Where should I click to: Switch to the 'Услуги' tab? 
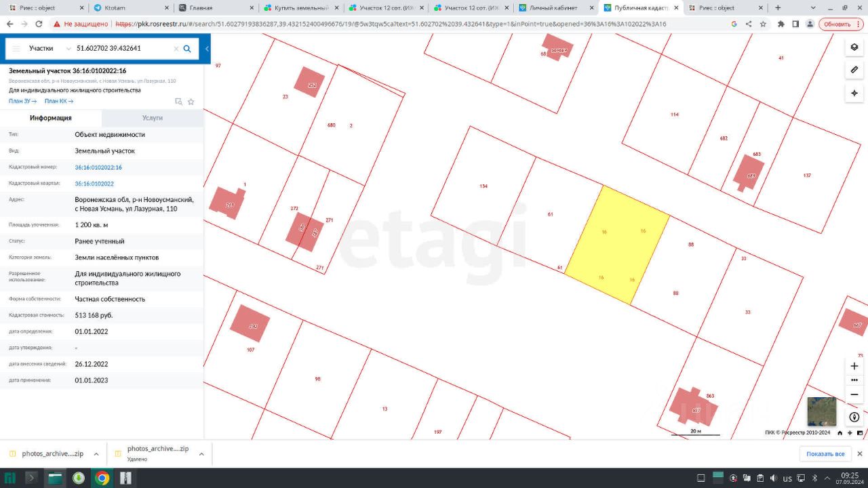153,118
